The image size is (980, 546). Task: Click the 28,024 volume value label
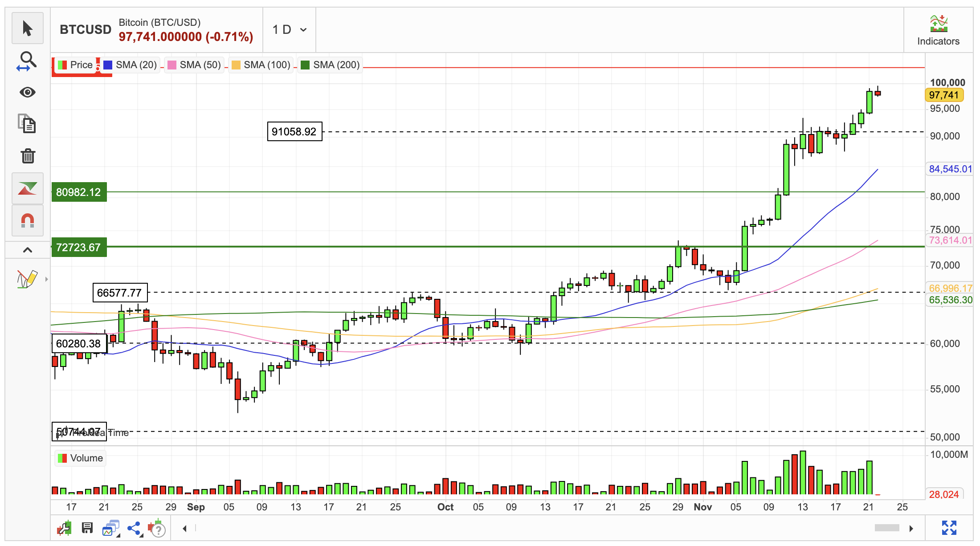pyautogui.click(x=944, y=494)
